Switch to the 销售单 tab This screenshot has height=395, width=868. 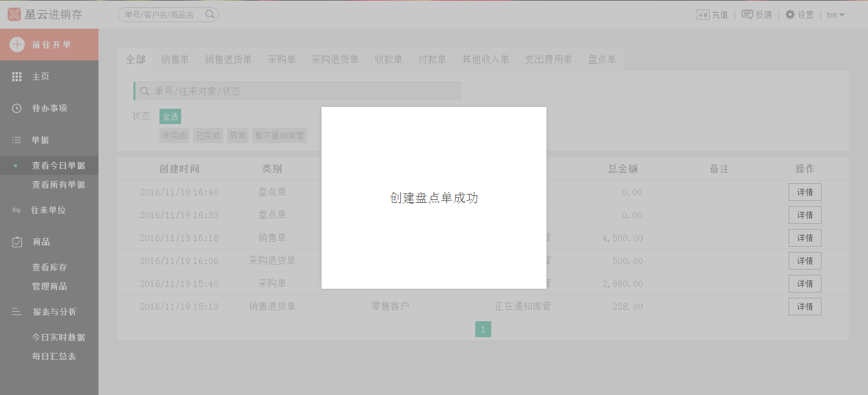click(x=175, y=59)
